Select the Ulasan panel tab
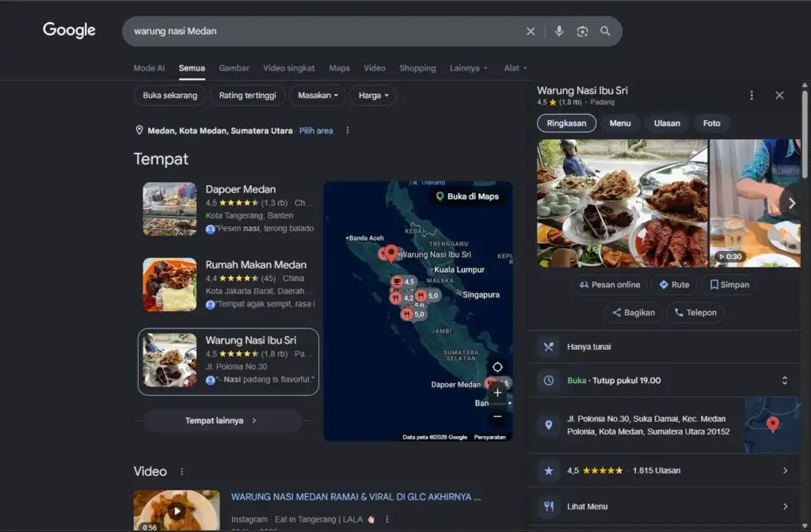The height and width of the screenshot is (532, 811). [667, 123]
